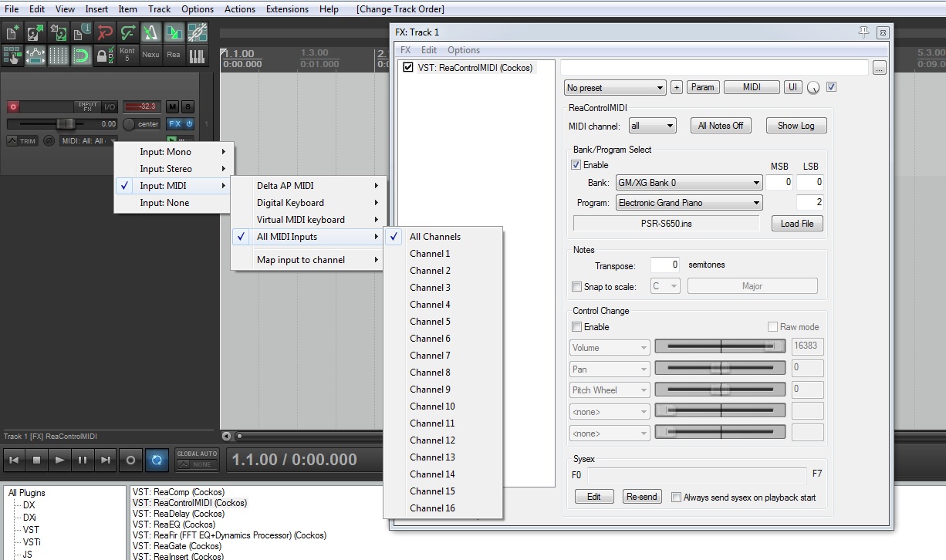Toggle the lock settings padlock icon
This screenshot has width=946, height=560.
[x=104, y=56]
